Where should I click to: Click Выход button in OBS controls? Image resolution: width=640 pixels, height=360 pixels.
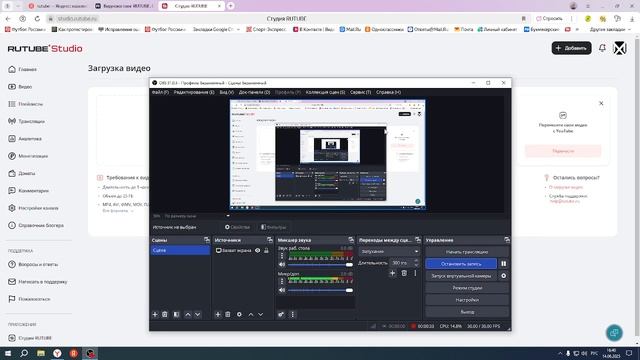pos(467,312)
